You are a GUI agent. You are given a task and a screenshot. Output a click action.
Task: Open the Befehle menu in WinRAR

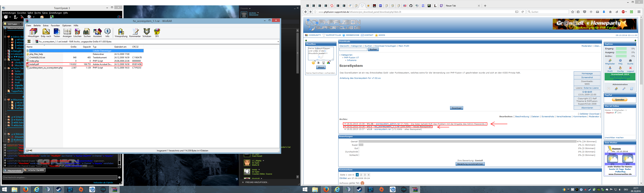pyautogui.click(x=37, y=26)
